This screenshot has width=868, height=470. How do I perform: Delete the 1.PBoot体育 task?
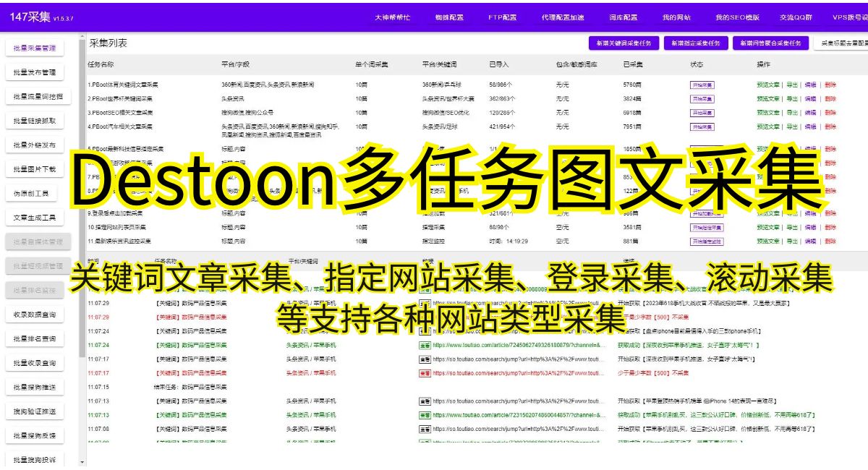coord(830,85)
